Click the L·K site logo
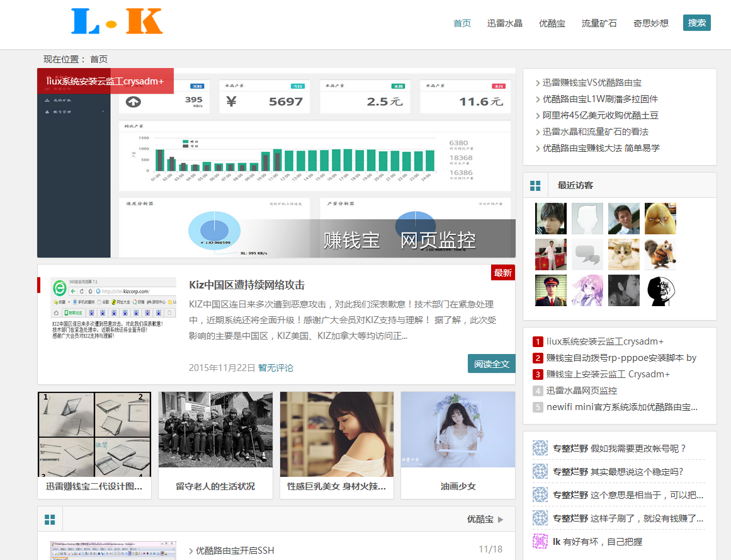This screenshot has height=560, width=731. tap(116, 21)
